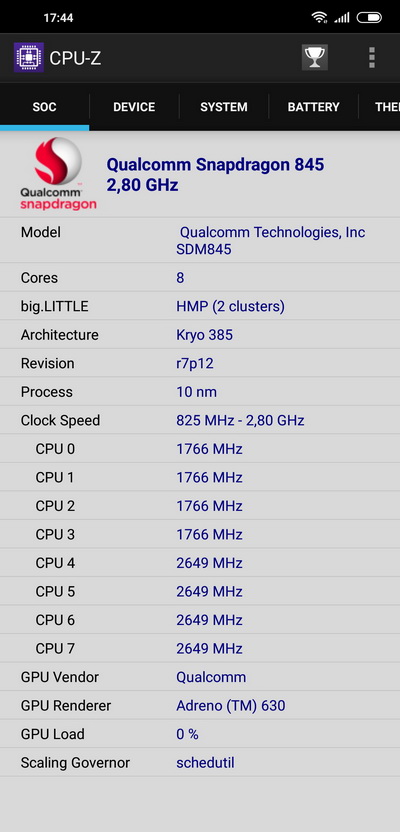Tap the Architecture Kryo 385 row

[200, 335]
